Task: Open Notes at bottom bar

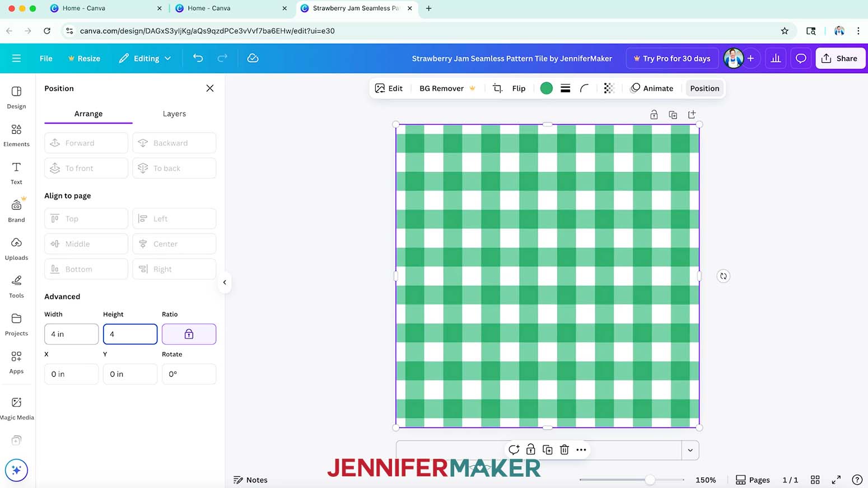Action: point(250,480)
